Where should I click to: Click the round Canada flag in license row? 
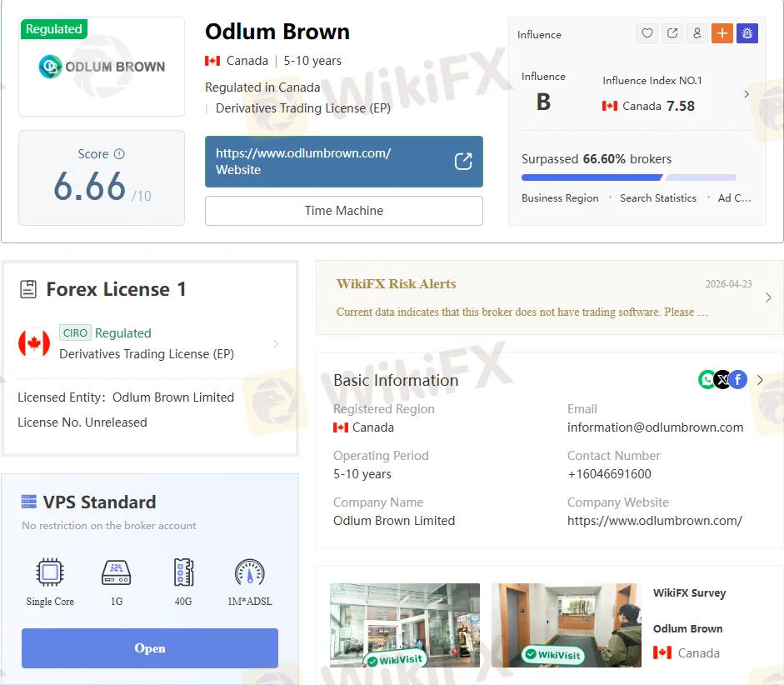pos(34,343)
